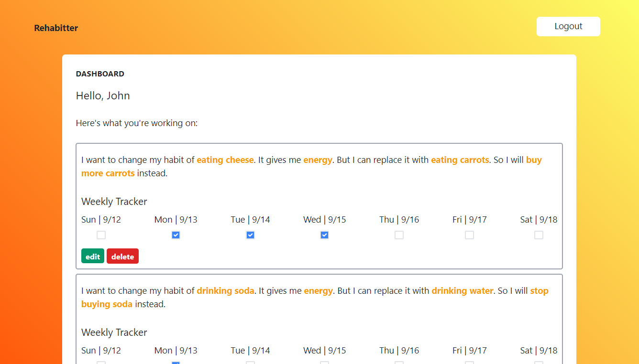
Task: Click the Rehabitter app title
Action: 55,28
